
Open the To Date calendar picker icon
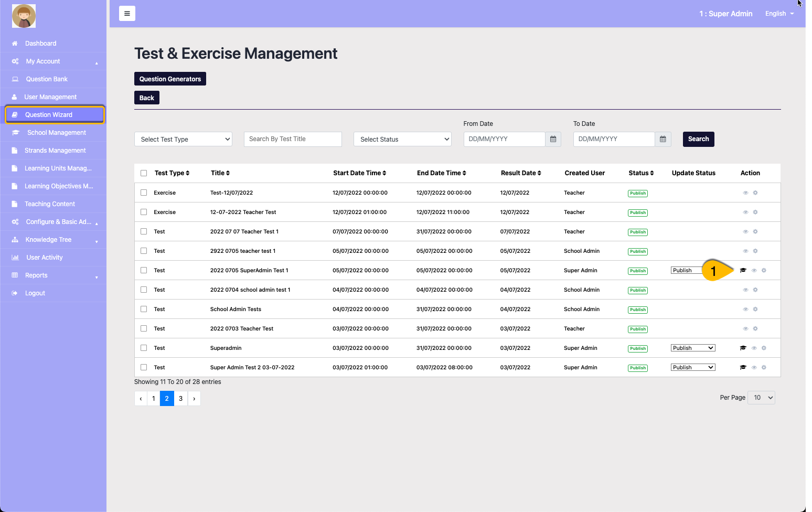(663, 139)
